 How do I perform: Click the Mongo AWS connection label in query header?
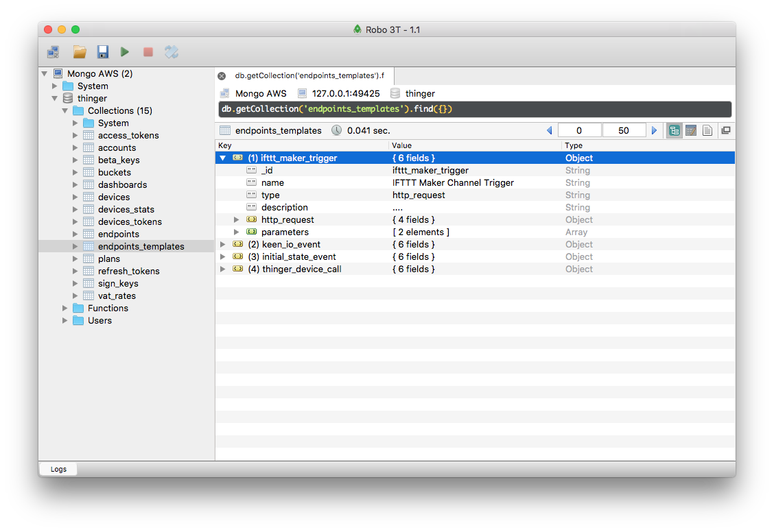261,94
